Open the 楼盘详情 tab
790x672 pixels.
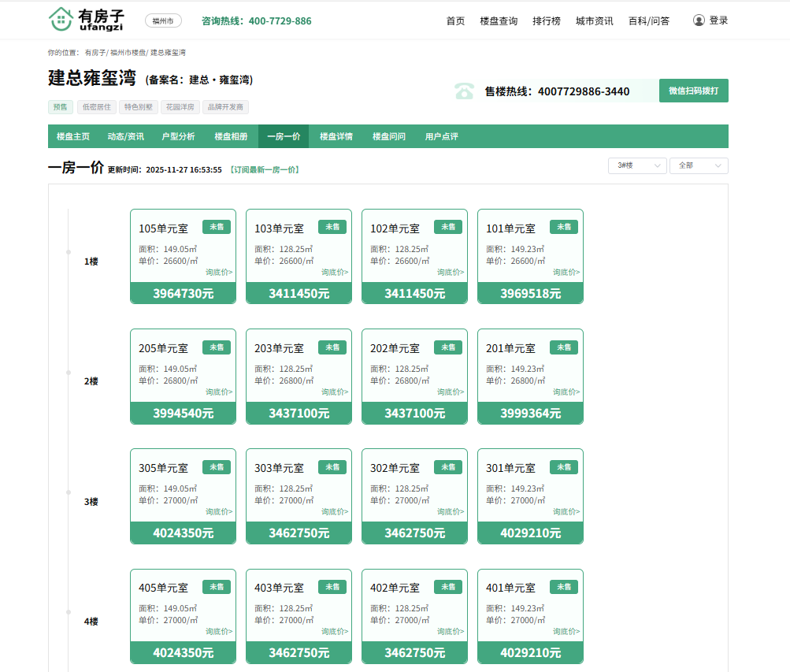coord(336,137)
